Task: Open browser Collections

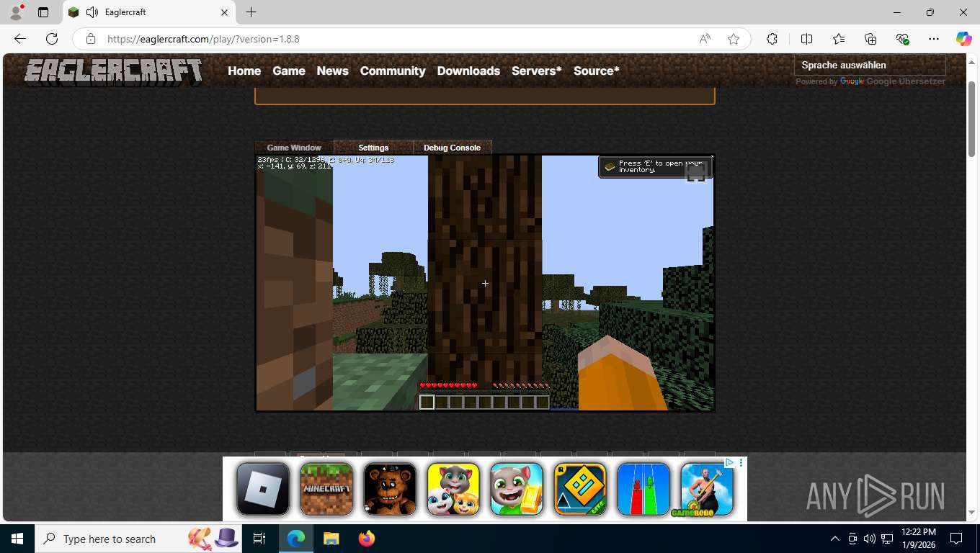Action: 870,39
